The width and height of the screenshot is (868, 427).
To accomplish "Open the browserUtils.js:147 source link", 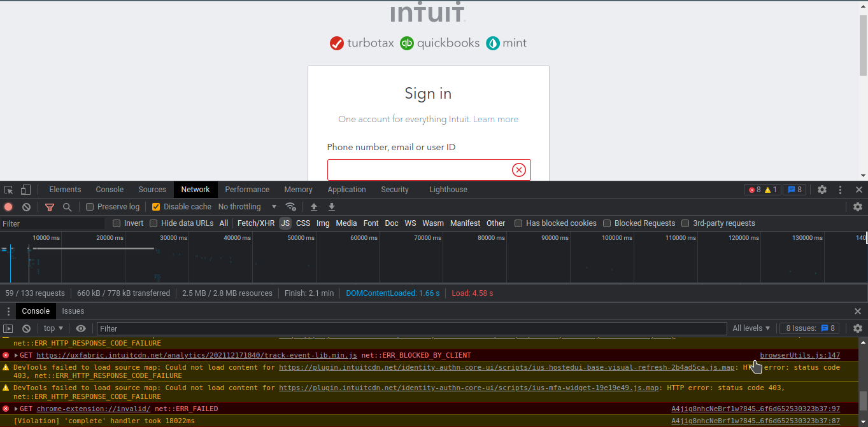I will click(x=800, y=356).
